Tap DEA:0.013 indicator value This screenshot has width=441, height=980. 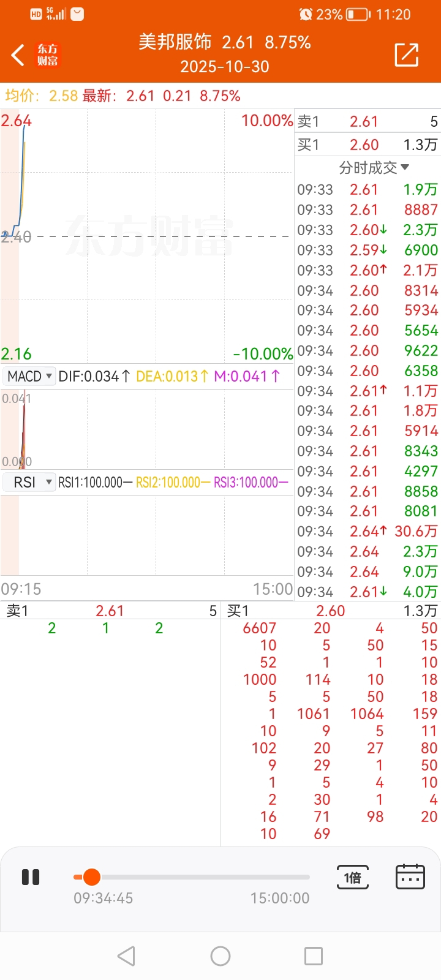click(x=172, y=376)
